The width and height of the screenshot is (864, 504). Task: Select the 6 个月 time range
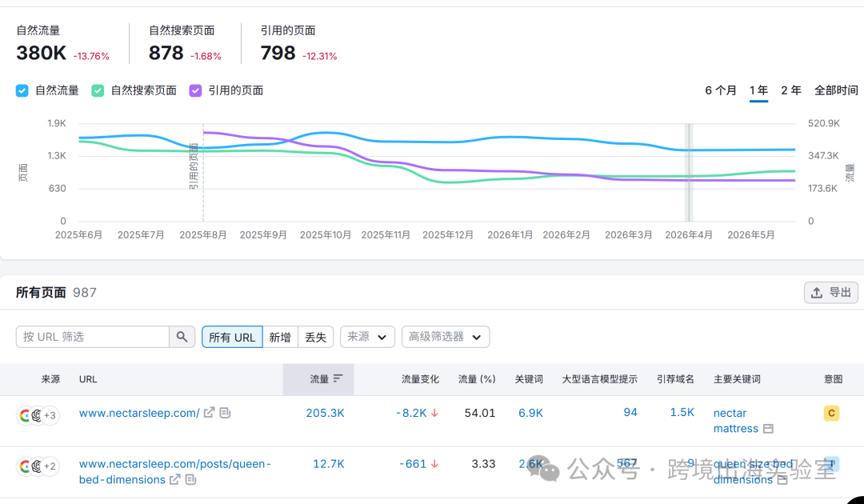coord(720,90)
